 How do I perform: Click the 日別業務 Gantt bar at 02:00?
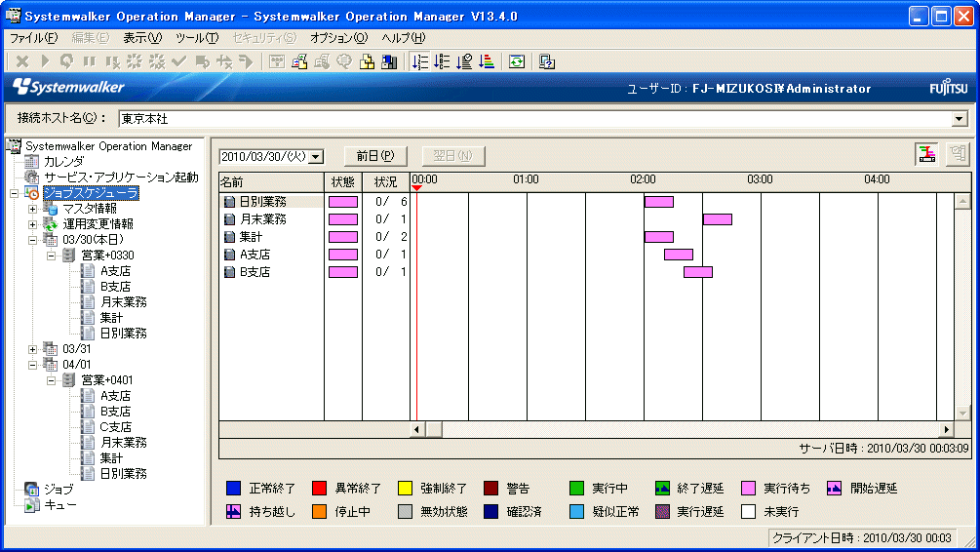[x=659, y=202]
